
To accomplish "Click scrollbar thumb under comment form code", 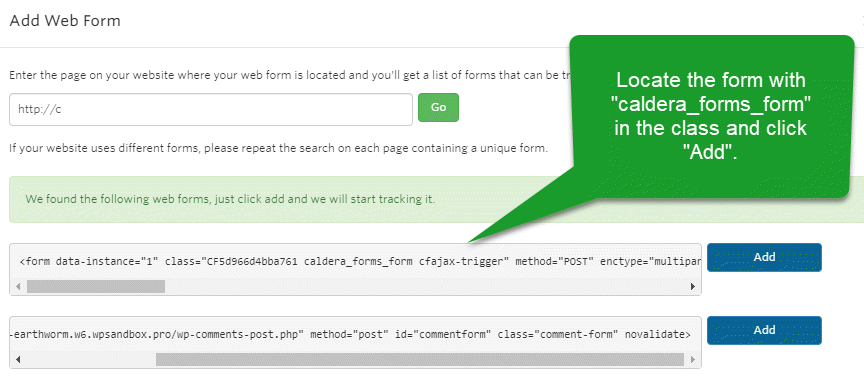I will [x=420, y=360].
